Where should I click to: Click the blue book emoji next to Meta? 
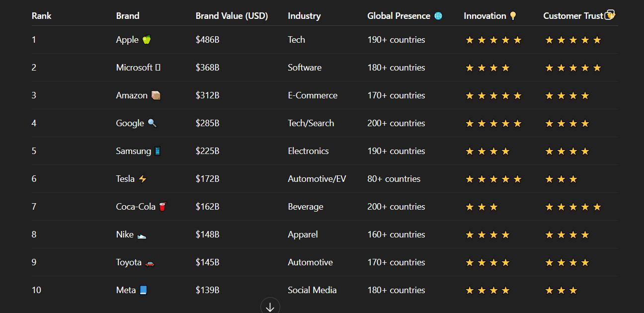(x=143, y=290)
